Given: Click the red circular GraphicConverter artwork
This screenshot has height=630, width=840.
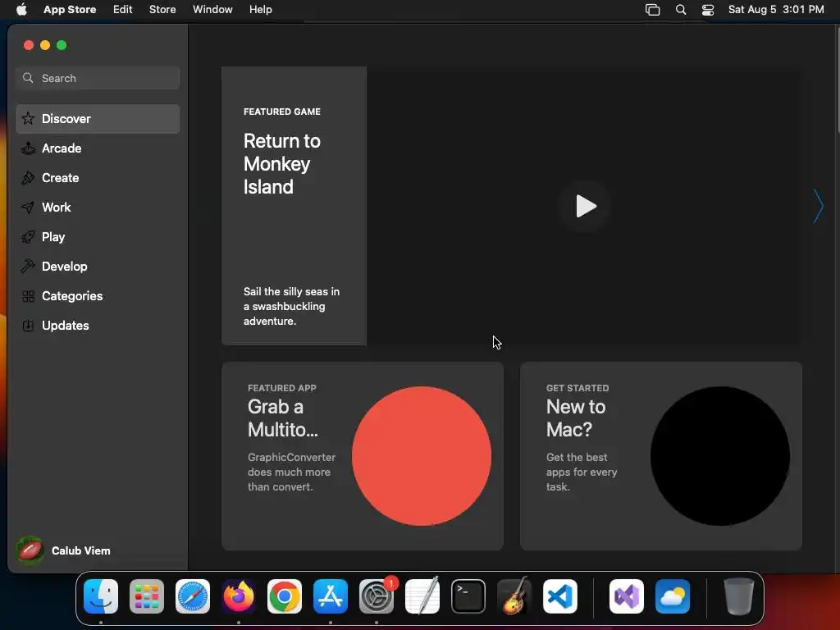Looking at the screenshot, I should click(422, 456).
